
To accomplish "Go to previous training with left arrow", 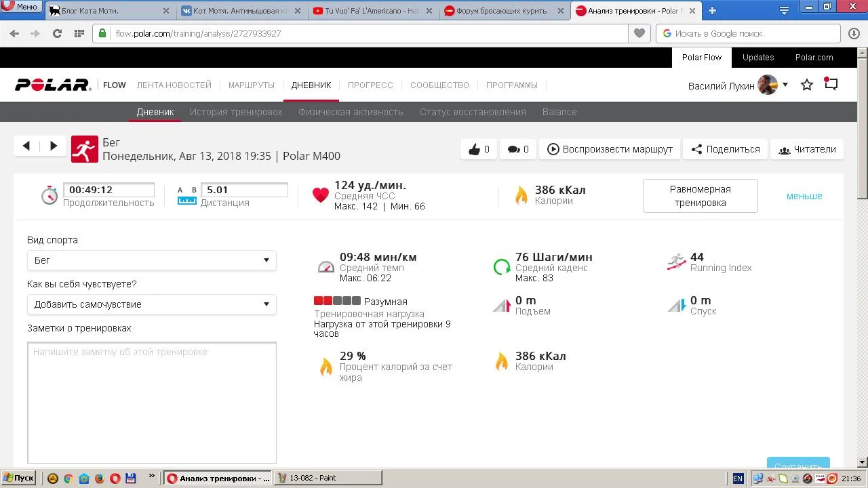I will (26, 146).
